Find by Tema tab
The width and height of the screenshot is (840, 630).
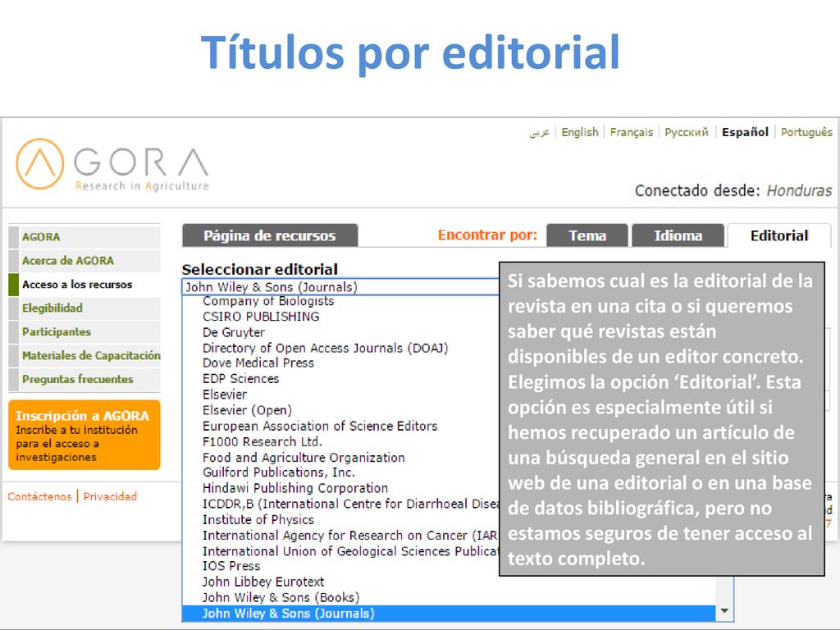point(587,235)
